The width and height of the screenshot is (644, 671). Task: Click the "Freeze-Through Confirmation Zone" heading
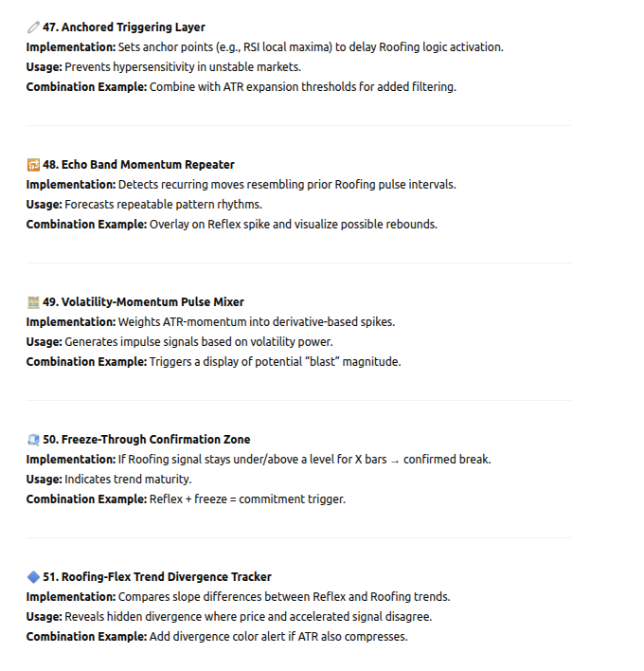coord(146,440)
